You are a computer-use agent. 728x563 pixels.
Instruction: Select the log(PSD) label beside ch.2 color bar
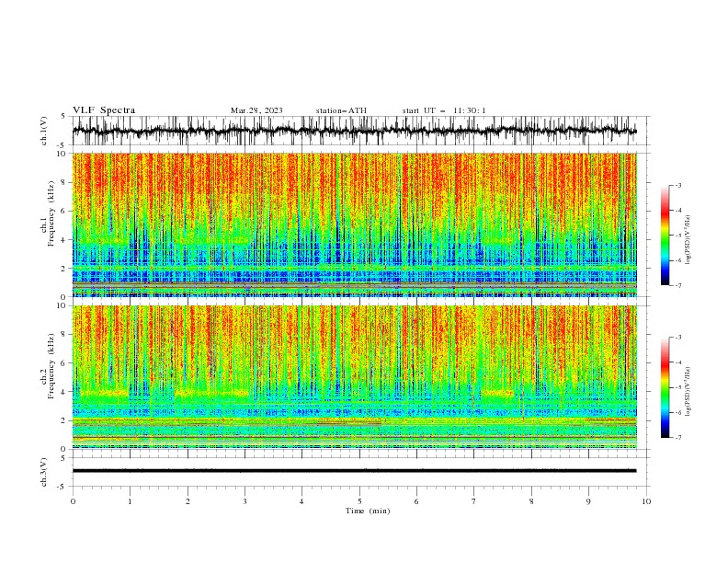688,391
